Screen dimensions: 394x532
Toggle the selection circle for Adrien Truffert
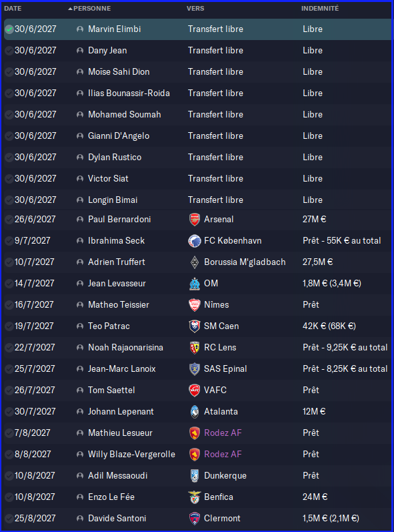pos(9,262)
